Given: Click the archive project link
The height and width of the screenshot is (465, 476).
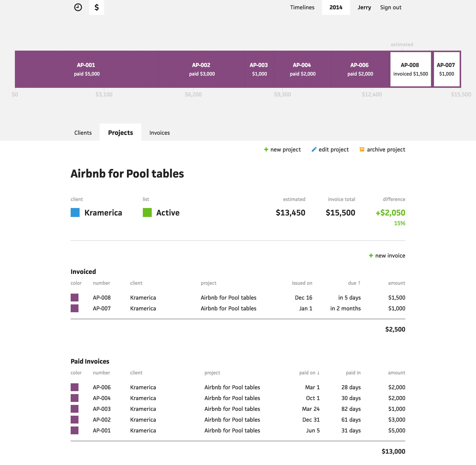Looking at the screenshot, I should [x=386, y=149].
